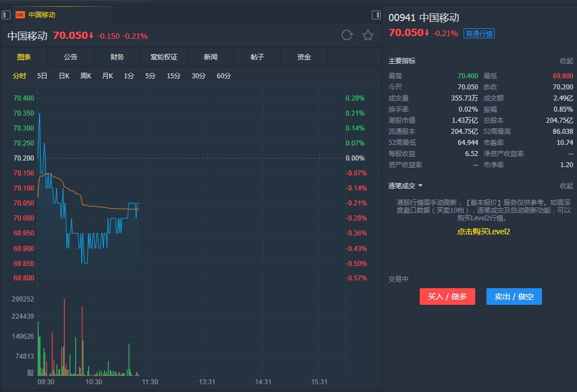Click the 卖出 / 做空 button

[x=514, y=296]
